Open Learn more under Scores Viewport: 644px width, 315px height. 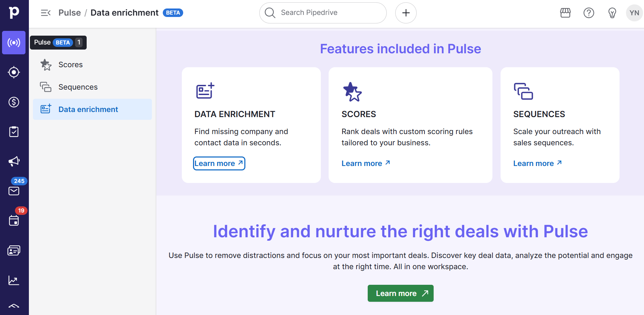366,163
